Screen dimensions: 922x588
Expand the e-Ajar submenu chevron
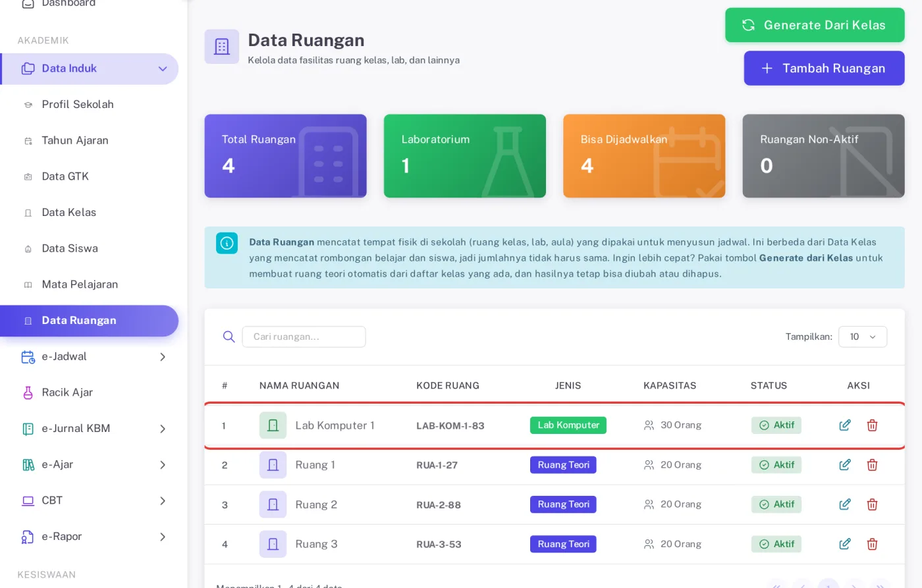point(163,465)
